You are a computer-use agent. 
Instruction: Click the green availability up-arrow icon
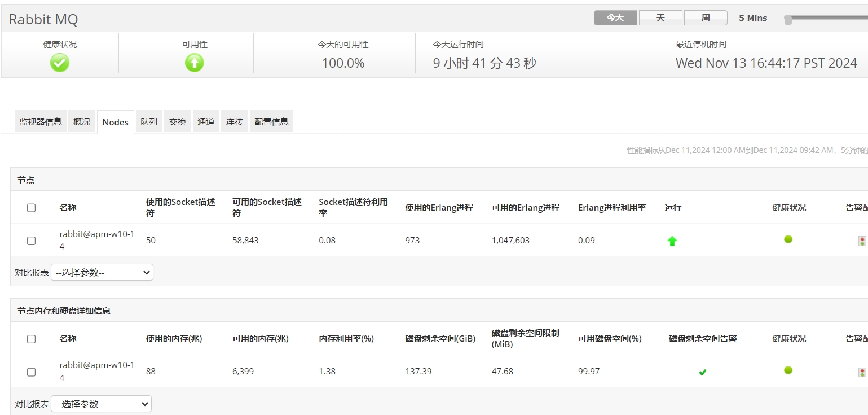pyautogui.click(x=195, y=63)
